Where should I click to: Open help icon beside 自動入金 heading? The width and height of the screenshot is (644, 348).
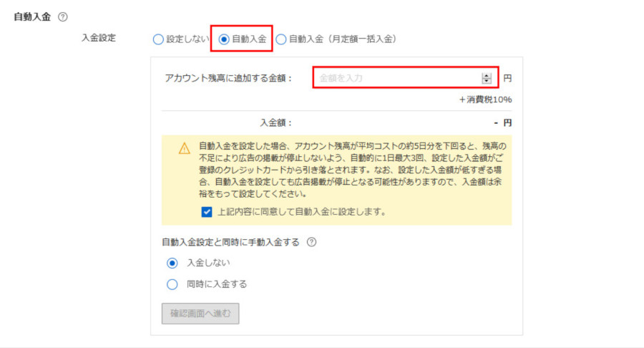coord(62,17)
